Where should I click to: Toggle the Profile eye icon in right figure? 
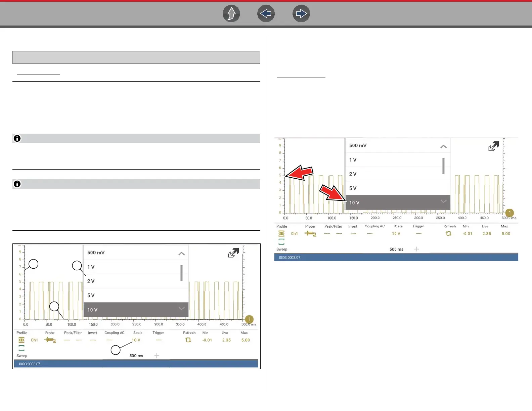[281, 234]
